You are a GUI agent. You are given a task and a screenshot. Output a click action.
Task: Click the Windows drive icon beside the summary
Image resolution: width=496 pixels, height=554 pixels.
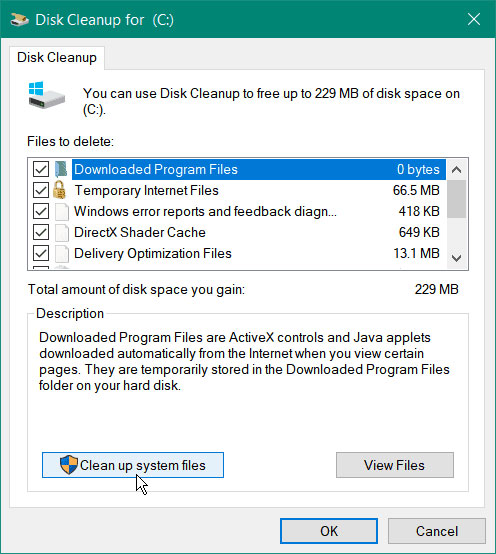[x=47, y=95]
